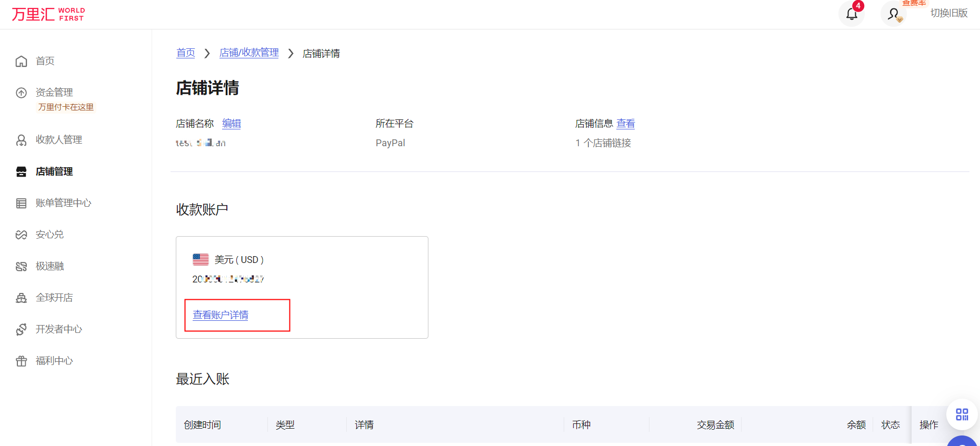This screenshot has width=980, height=446.
Task: Select 店铺管理 menu item
Action: [x=54, y=171]
